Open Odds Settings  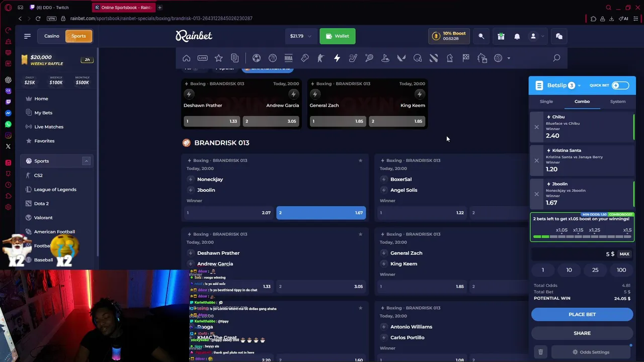(591, 352)
